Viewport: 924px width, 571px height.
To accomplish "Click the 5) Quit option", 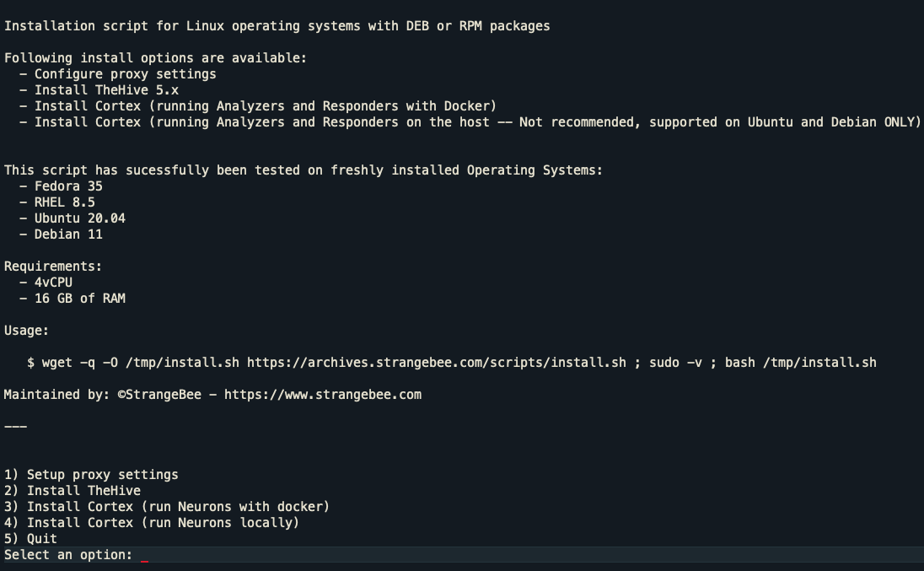I will tap(30, 539).
